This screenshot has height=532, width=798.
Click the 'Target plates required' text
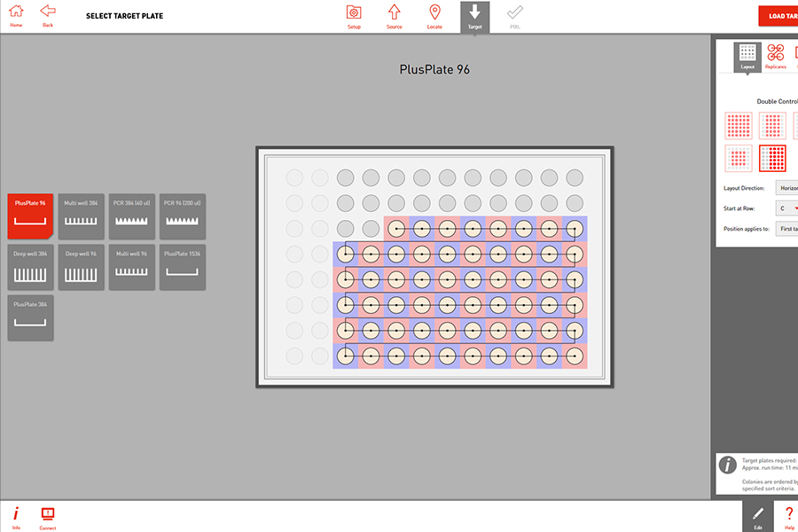[770, 460]
